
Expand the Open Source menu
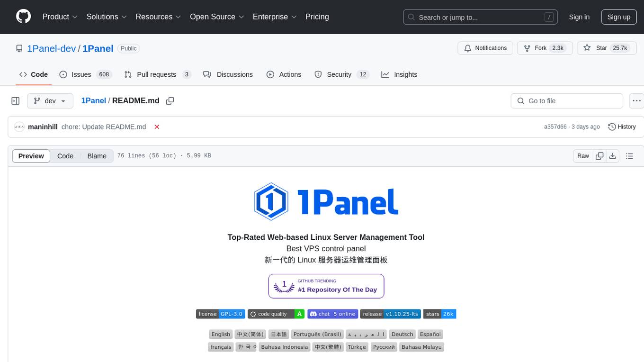[x=217, y=17]
